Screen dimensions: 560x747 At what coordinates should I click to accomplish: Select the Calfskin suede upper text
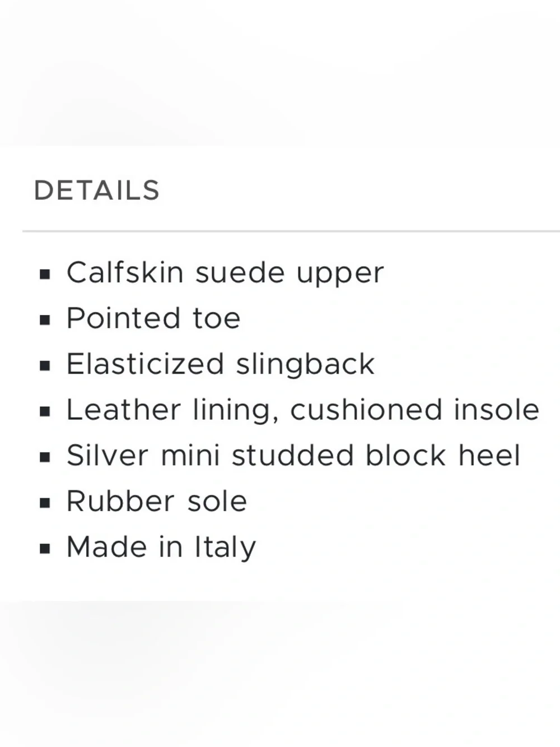coord(225,274)
